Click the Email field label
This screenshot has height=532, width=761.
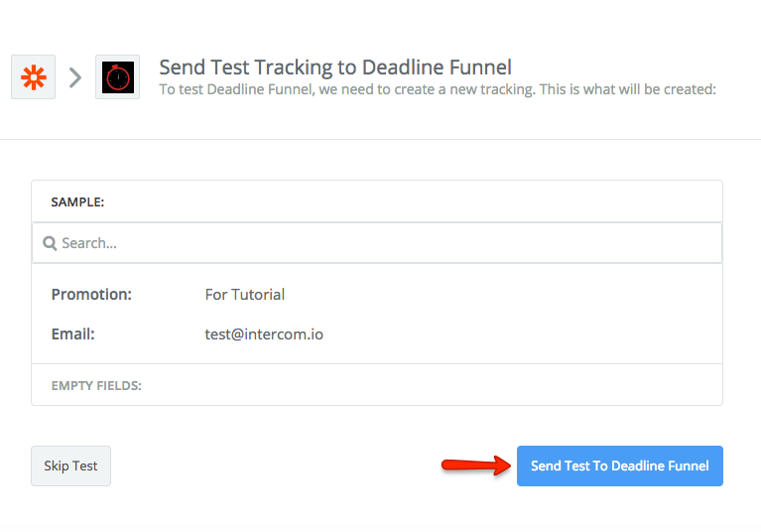coord(72,333)
